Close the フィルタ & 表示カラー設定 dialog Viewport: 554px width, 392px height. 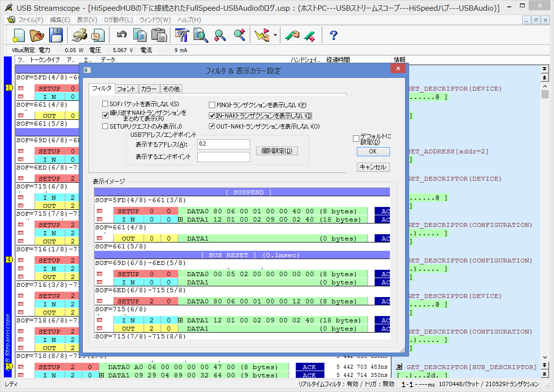pyautogui.click(x=398, y=69)
